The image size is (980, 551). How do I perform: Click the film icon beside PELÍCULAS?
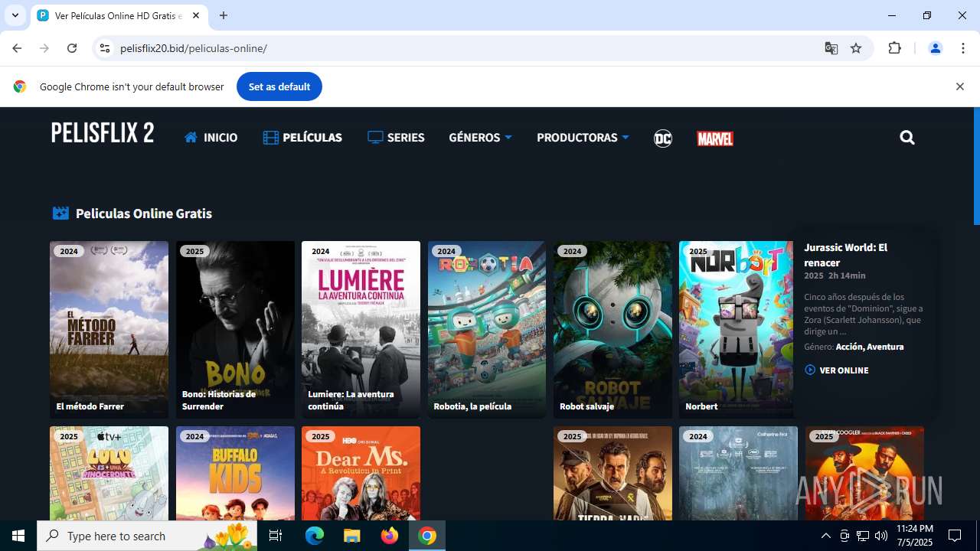pyautogui.click(x=270, y=138)
